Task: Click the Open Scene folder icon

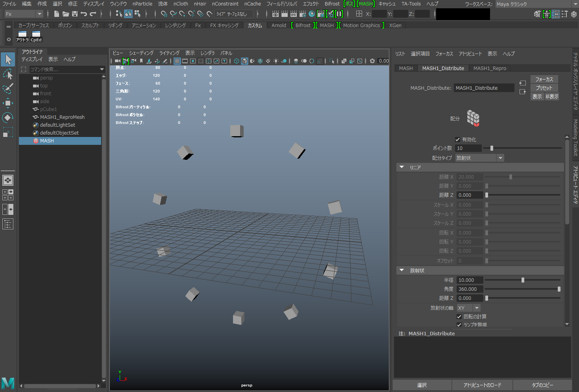Action: click(66, 14)
